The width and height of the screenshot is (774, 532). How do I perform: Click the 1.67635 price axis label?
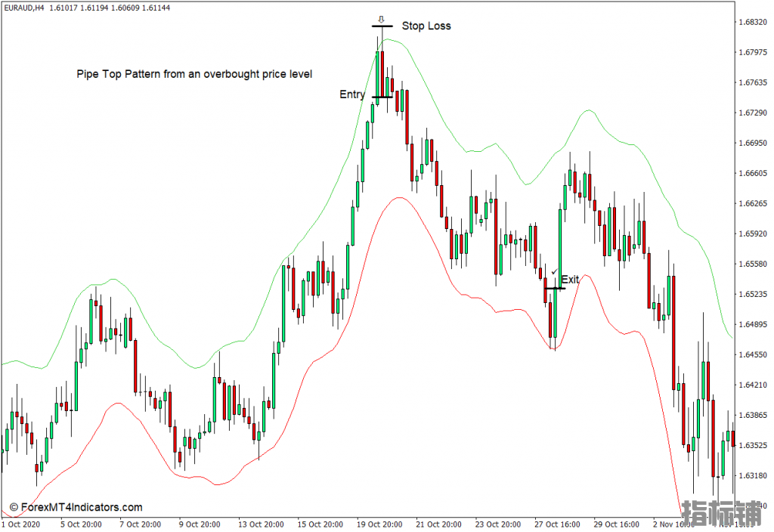(753, 82)
